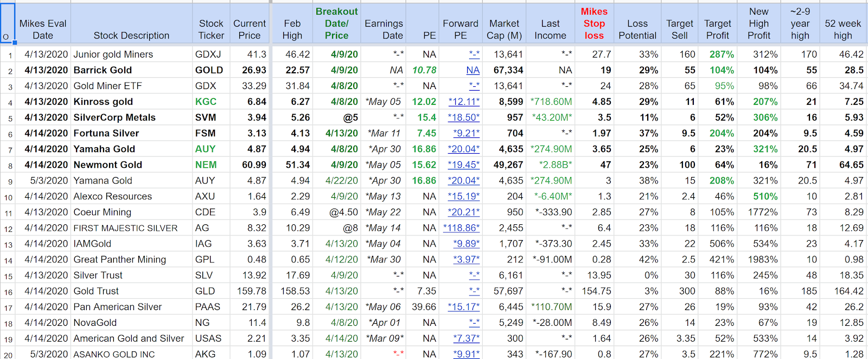Select the Great Panther Mining cell
Image resolution: width=868 pixels, height=359 pixels.
[x=131, y=259]
